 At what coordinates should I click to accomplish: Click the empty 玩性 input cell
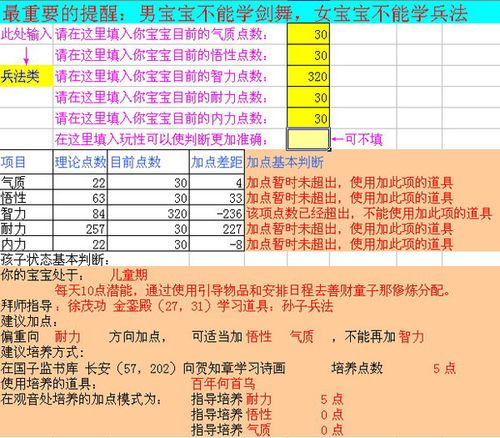pyautogui.click(x=308, y=139)
